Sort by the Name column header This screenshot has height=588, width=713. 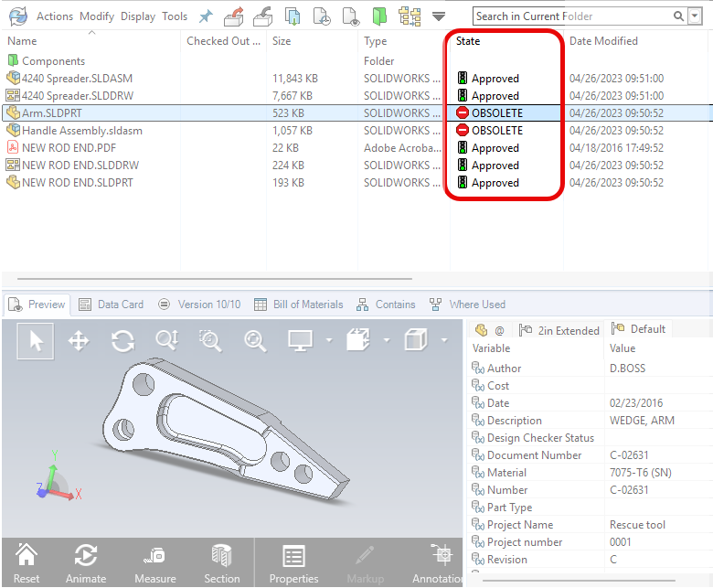click(22, 41)
